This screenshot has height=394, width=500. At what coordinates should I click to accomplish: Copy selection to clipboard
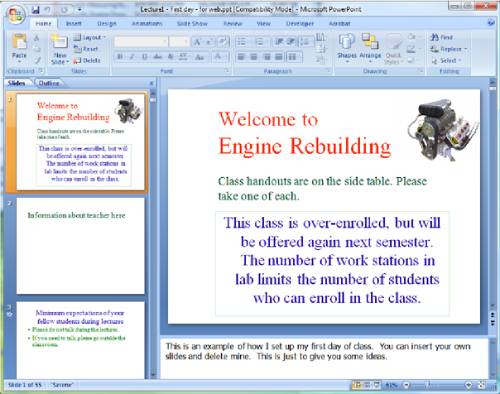pyautogui.click(x=37, y=49)
